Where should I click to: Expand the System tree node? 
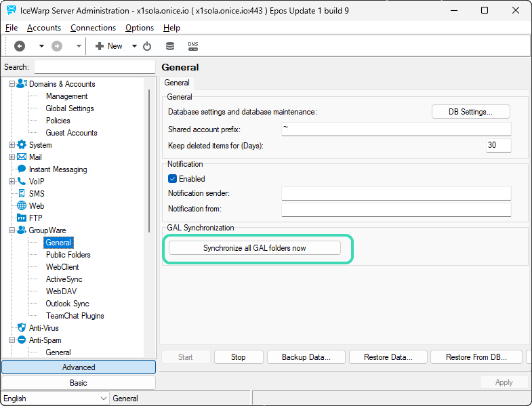(12, 145)
